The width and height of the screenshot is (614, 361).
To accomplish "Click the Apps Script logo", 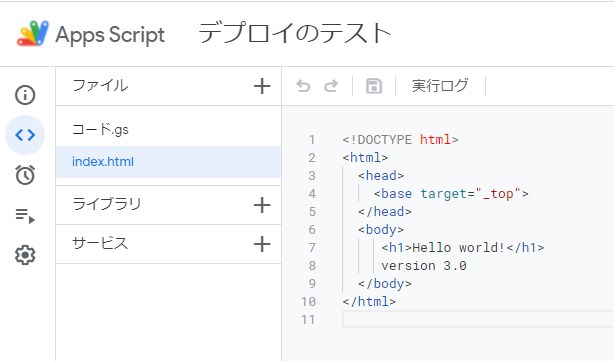I will [33, 33].
